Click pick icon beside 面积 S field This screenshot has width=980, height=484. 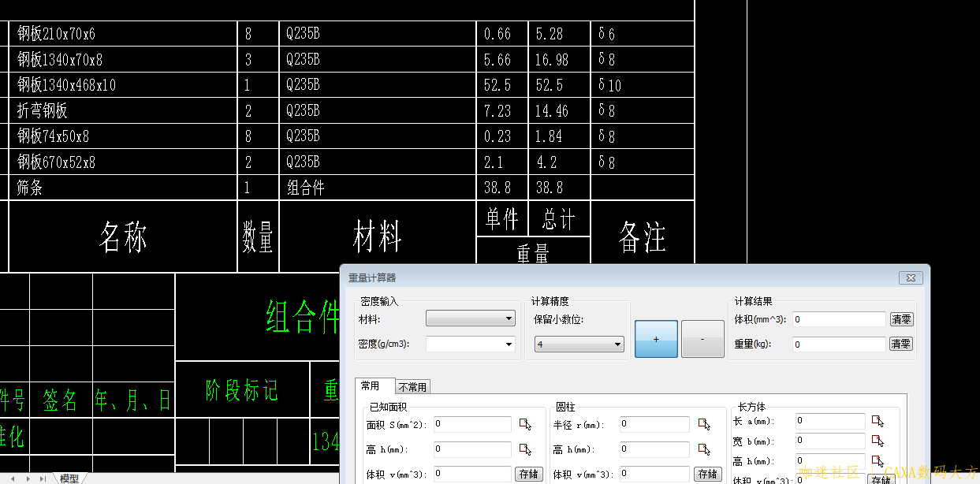526,424
